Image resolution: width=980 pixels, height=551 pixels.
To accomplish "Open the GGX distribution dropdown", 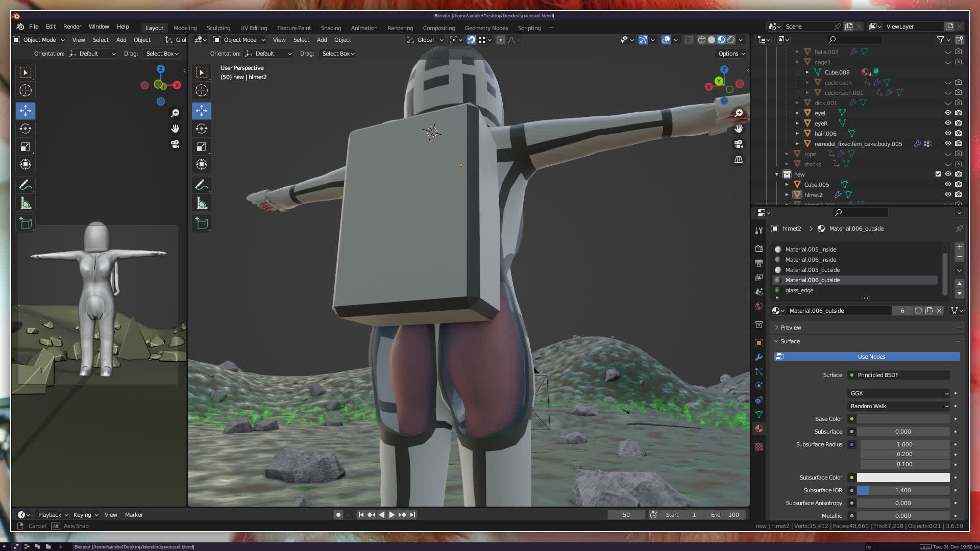I will 898,393.
